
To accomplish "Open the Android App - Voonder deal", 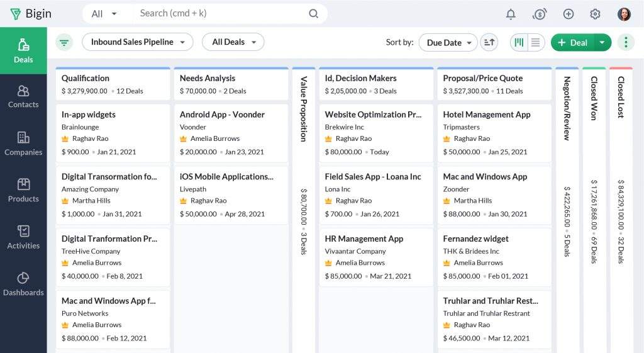I will 231,133.
